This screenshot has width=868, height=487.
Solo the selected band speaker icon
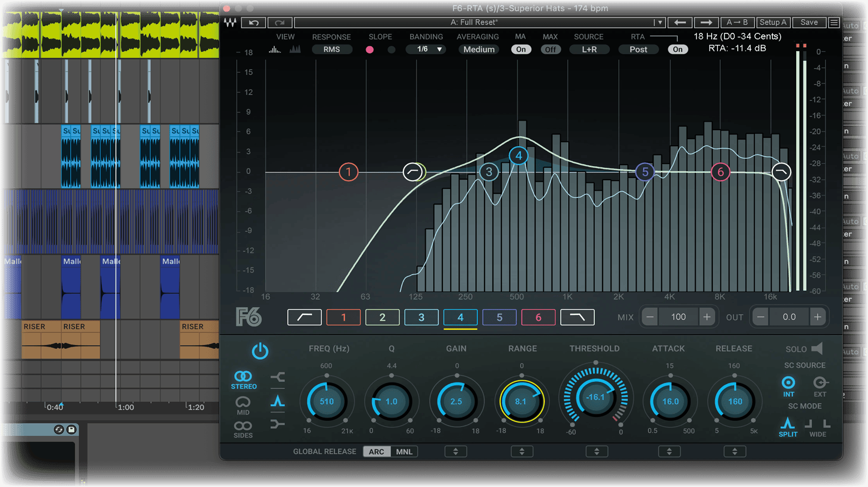(x=817, y=349)
